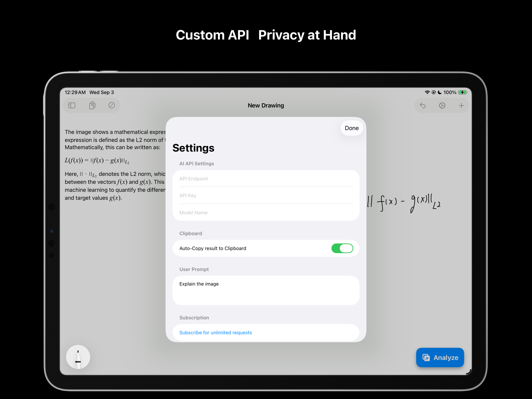Add a new drawing with plus icon
The image size is (532, 399).
(x=461, y=105)
